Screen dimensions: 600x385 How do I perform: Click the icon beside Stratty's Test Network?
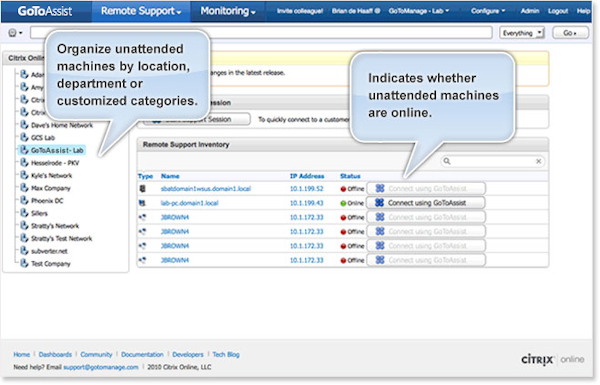(24, 238)
